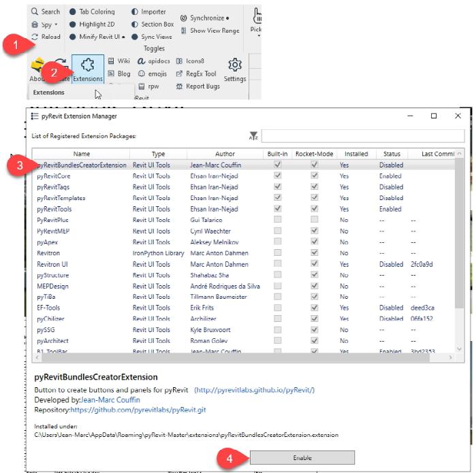Select pyRevitTemplates in the list
The image size is (476, 473).
pyautogui.click(x=244, y=198)
